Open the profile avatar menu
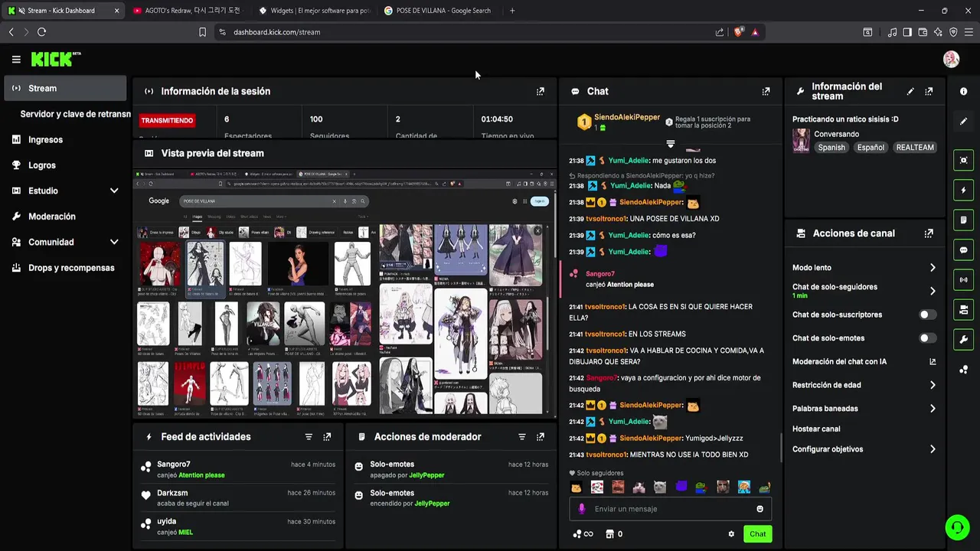This screenshot has height=551, width=980. tap(952, 59)
